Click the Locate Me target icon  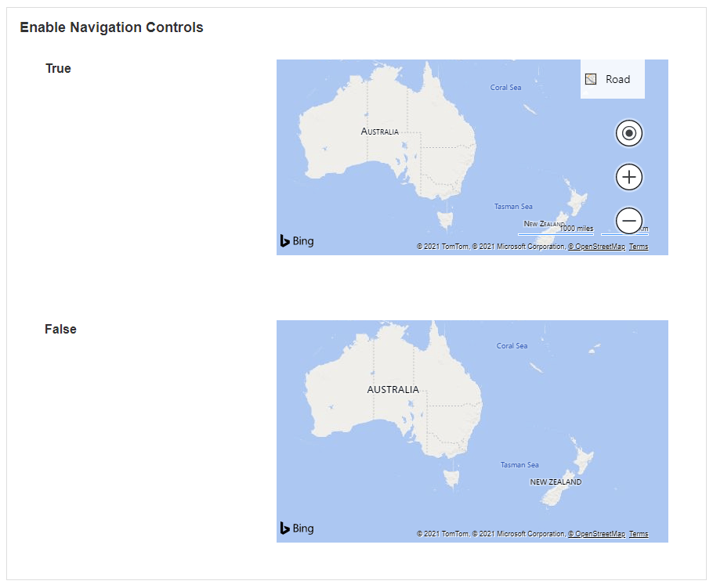pyautogui.click(x=628, y=134)
